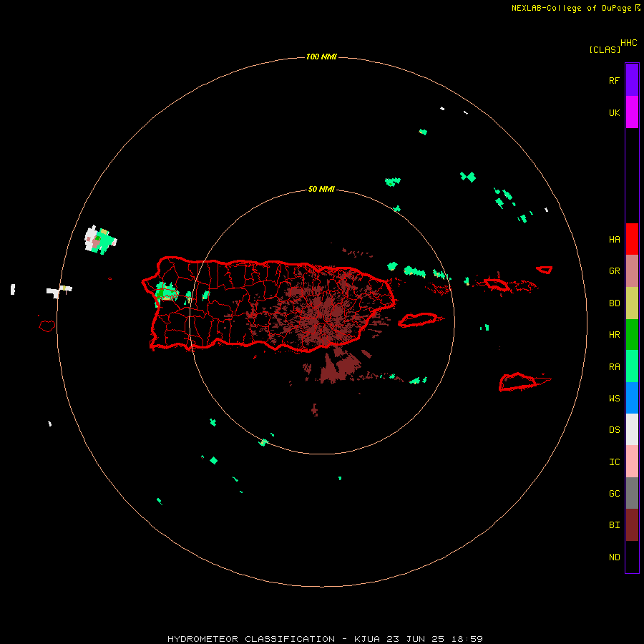Click the WS legend label
This screenshot has height=644, width=644.
coord(614,399)
